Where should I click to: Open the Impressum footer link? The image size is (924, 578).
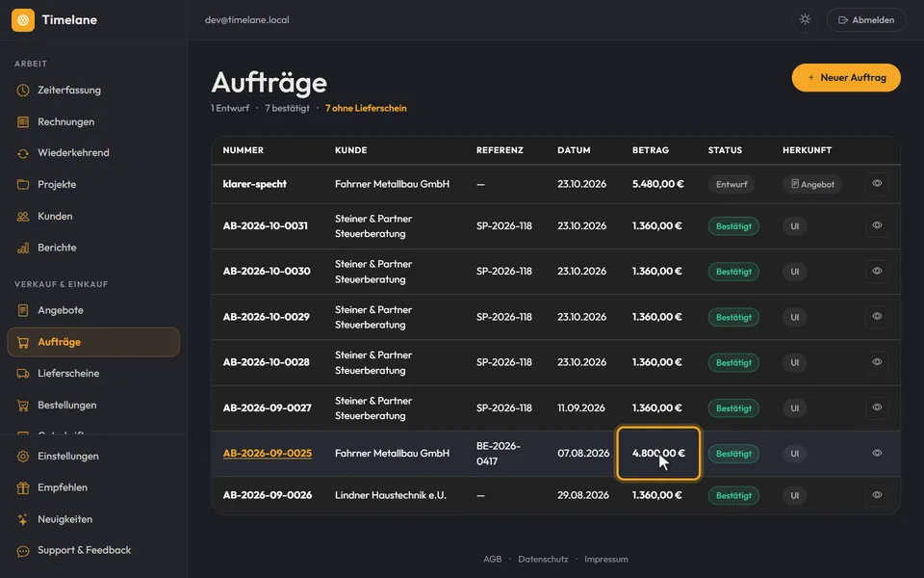click(x=605, y=559)
